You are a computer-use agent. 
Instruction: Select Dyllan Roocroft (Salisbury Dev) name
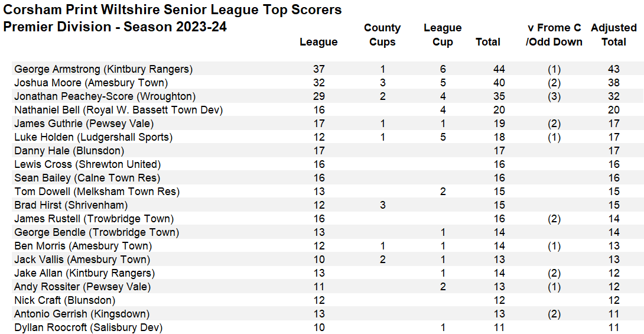click(88, 327)
